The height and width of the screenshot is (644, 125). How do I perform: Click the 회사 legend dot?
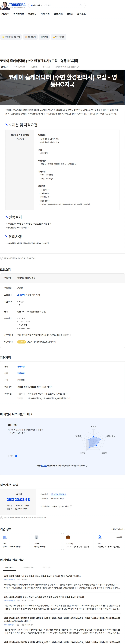tap(8, 456)
